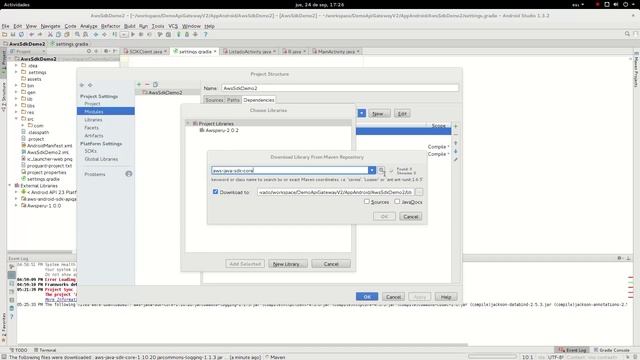The height and width of the screenshot is (360, 640).
Task: Open the Refactor menu
Action: tap(111, 26)
